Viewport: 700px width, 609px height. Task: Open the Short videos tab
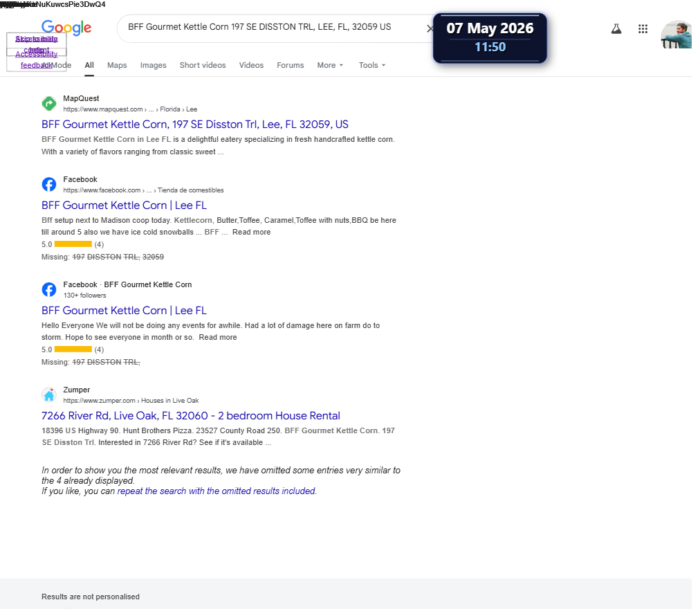pos(203,65)
